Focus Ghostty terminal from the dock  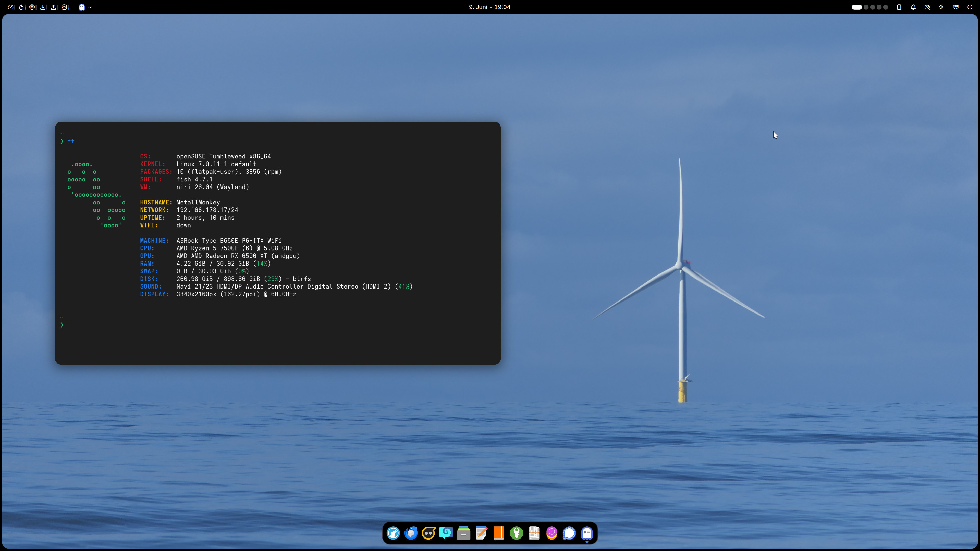[x=587, y=533]
